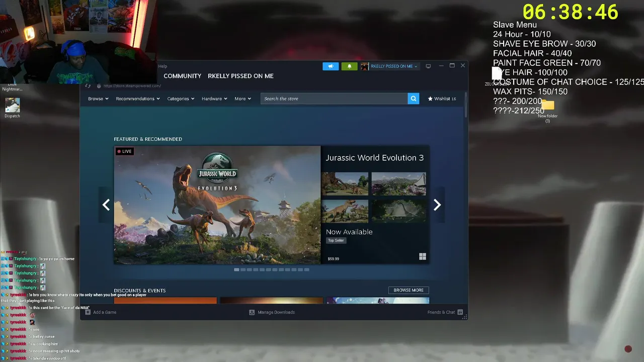This screenshot has height=362, width=644.
Task: Open the bottom-right dome screenshot thumbnail
Action: coord(399,211)
